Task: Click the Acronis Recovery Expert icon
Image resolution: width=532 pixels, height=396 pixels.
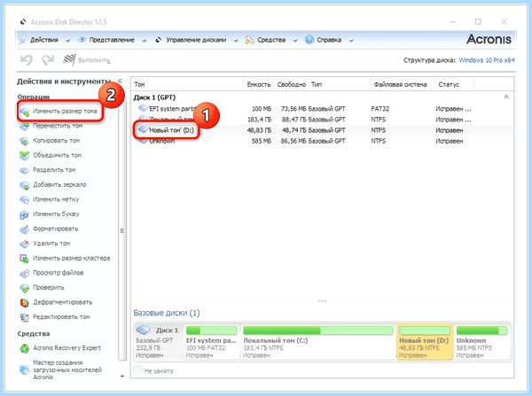Action: [25, 348]
